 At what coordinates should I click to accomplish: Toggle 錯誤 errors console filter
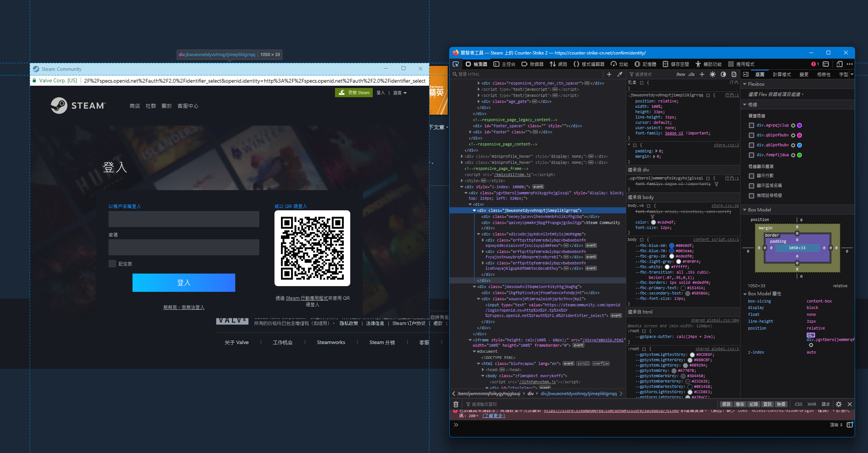[726, 404]
